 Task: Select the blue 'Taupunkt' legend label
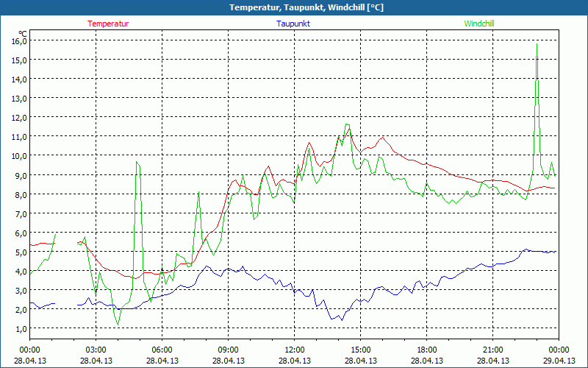tap(293, 24)
